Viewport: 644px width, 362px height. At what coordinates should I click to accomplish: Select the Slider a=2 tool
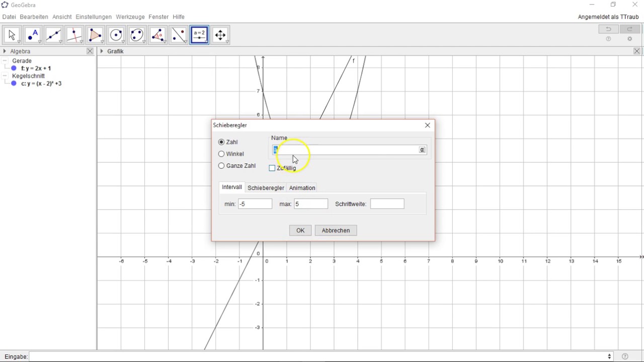click(x=200, y=35)
